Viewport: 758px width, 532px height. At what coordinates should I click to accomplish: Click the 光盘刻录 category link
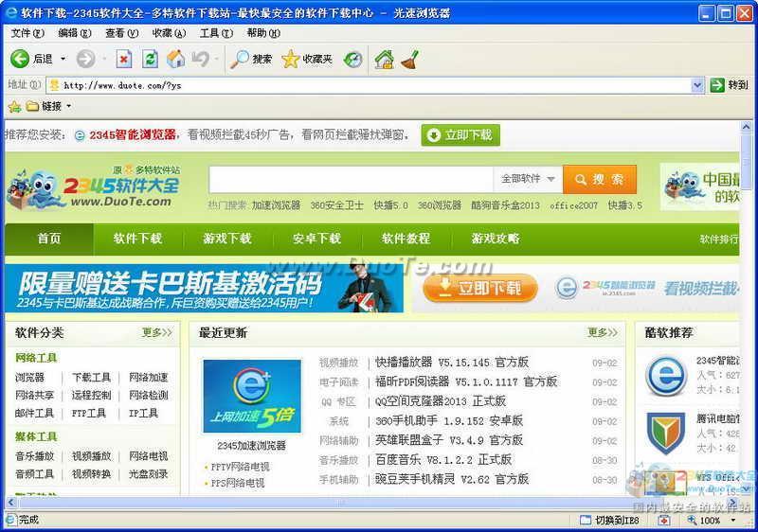coord(149,473)
